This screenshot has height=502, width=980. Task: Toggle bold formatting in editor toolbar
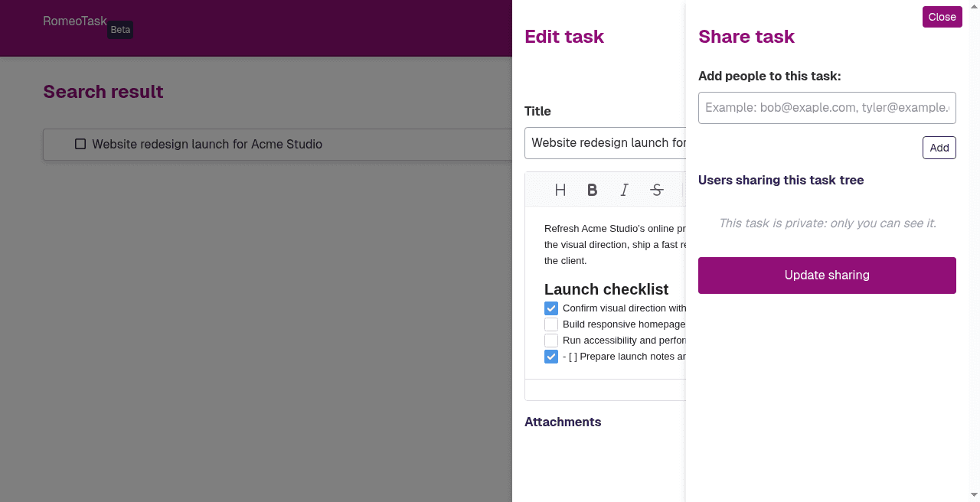tap(593, 191)
